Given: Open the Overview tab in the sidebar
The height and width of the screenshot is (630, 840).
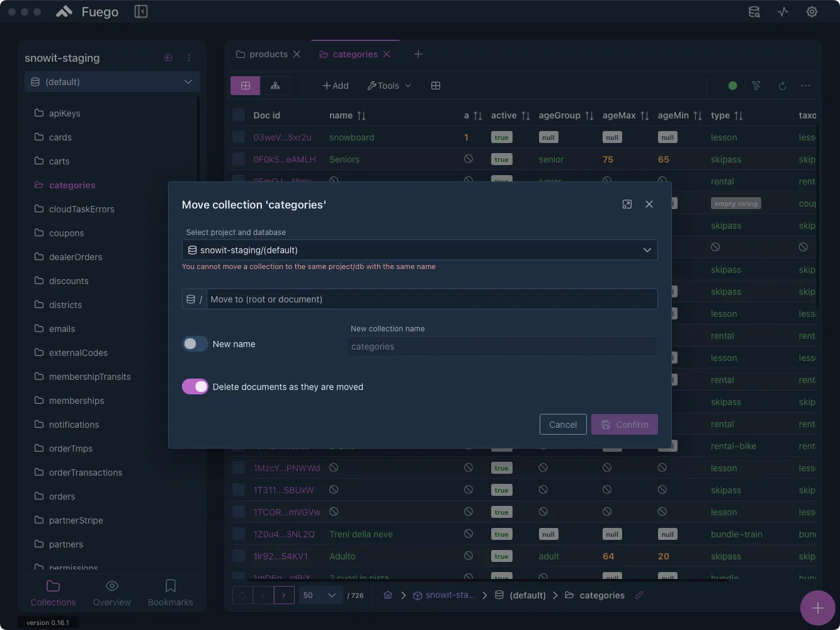Looking at the screenshot, I should (x=112, y=593).
